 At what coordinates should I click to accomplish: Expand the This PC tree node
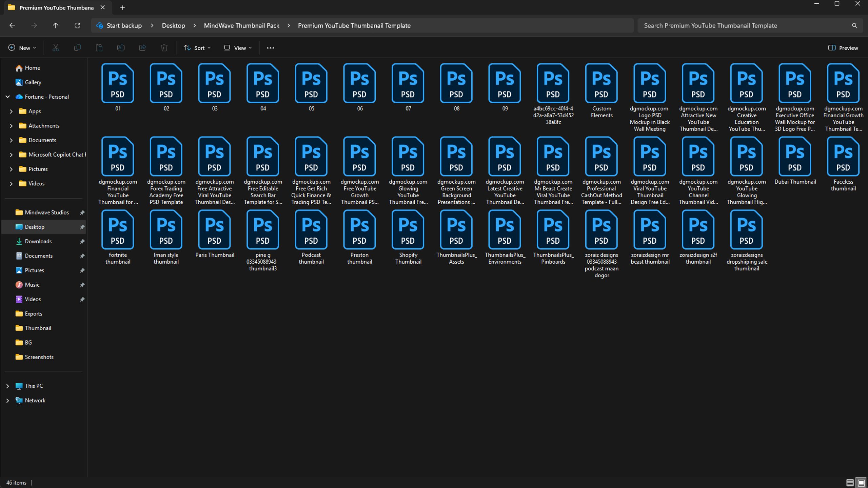click(7, 386)
